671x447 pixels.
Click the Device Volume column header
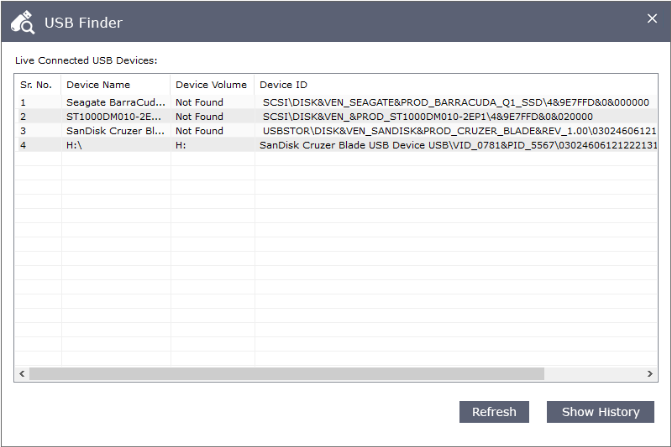click(x=211, y=85)
